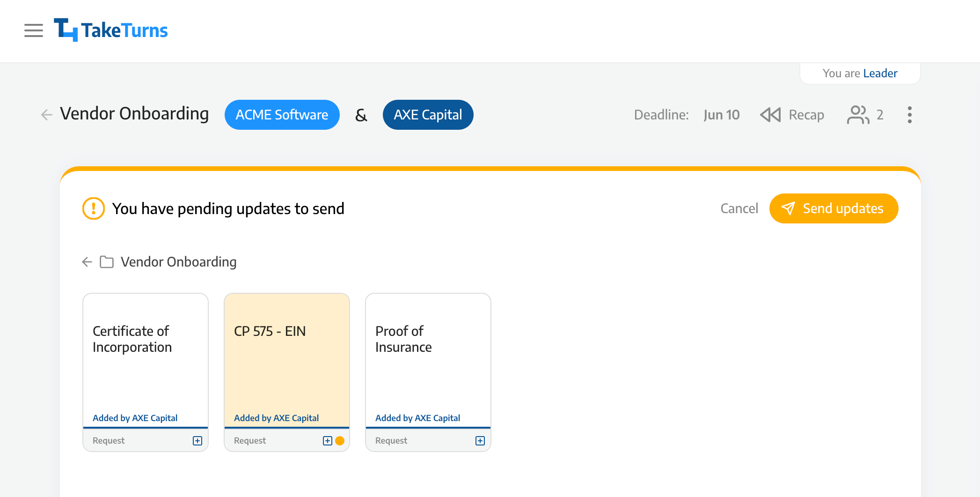Click orange pending dot on CP 575 card
Image resolution: width=980 pixels, height=497 pixels.
340,441
